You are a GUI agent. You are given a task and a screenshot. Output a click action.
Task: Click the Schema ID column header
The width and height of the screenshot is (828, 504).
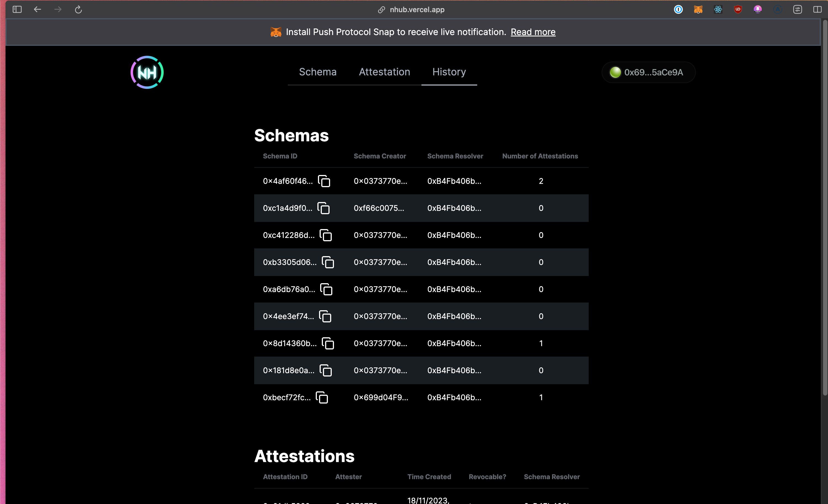click(x=280, y=156)
